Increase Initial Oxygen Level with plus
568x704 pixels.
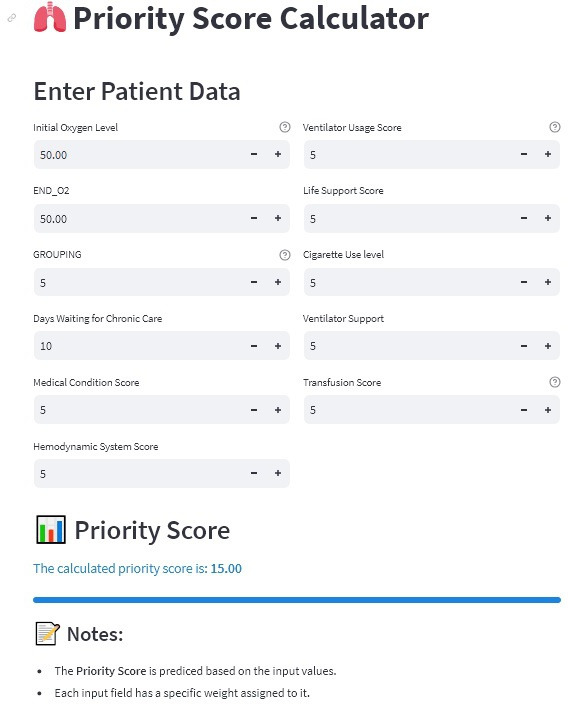point(278,154)
